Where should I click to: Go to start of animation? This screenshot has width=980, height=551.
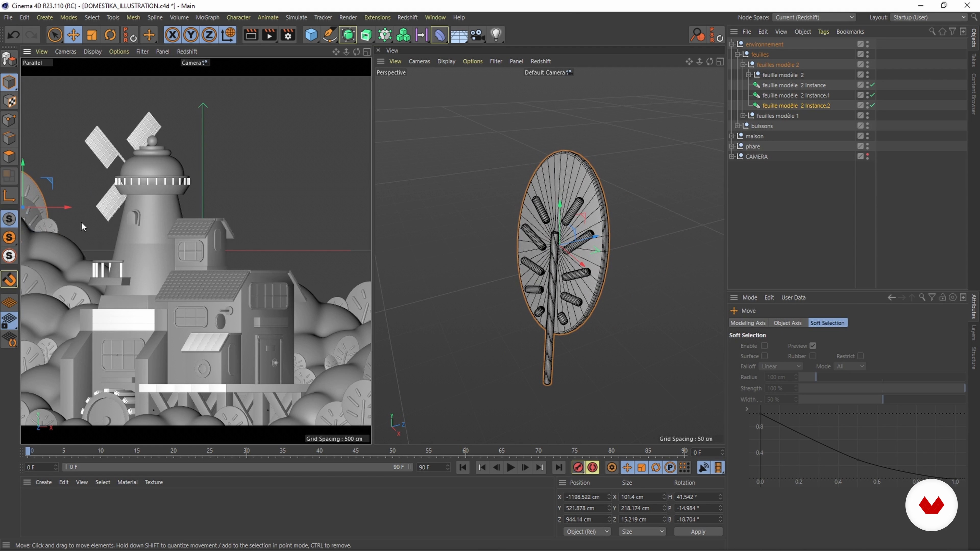pyautogui.click(x=463, y=467)
